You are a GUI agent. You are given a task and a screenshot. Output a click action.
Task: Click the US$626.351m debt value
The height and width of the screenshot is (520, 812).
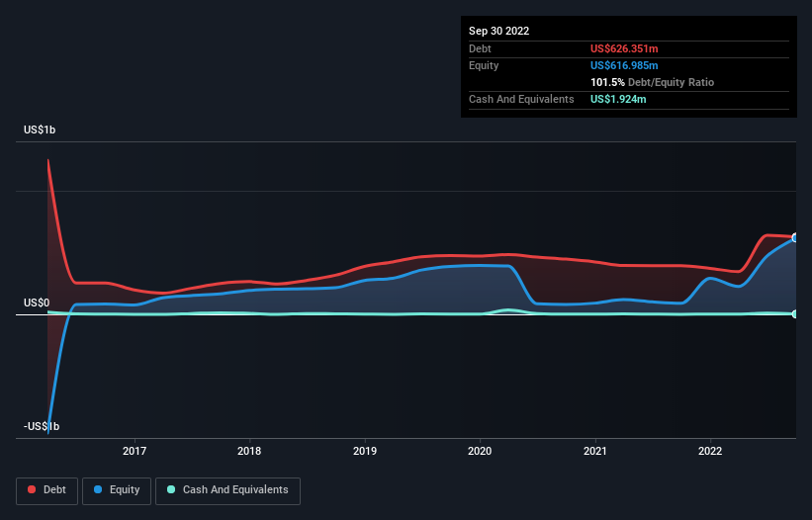624,48
